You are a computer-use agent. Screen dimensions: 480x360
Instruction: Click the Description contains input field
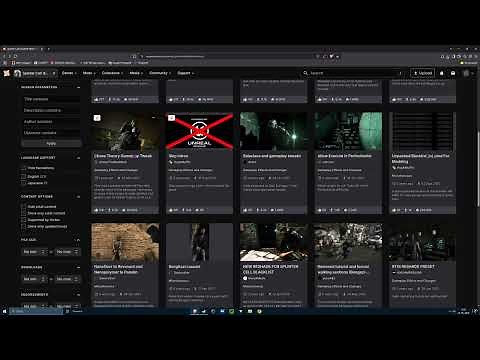click(51, 110)
